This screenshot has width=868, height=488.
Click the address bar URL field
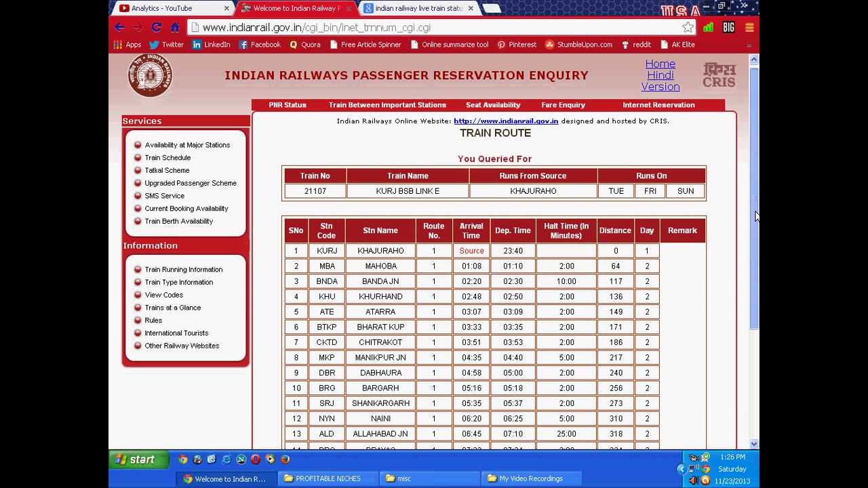pos(434,28)
